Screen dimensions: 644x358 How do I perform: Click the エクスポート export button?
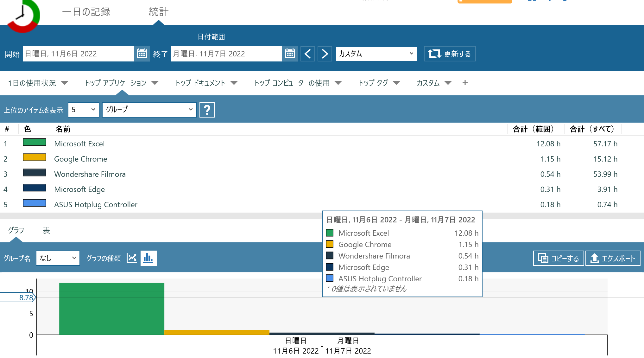tap(613, 259)
